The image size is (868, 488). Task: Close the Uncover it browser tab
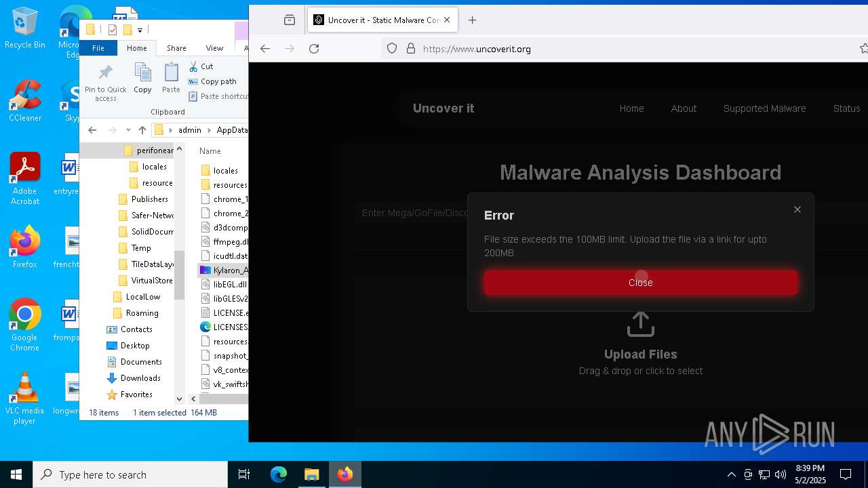447,20
